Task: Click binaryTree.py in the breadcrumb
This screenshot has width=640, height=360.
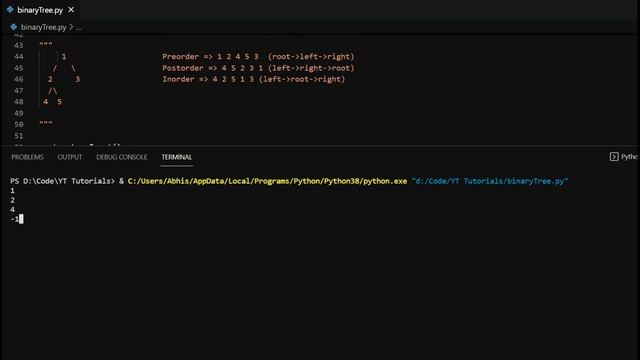Action: (43, 27)
